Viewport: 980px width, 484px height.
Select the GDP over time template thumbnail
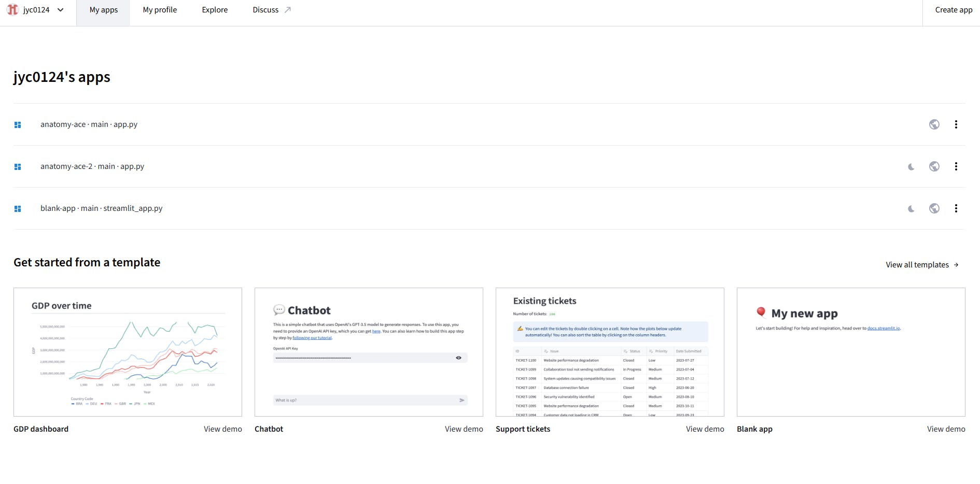128,352
